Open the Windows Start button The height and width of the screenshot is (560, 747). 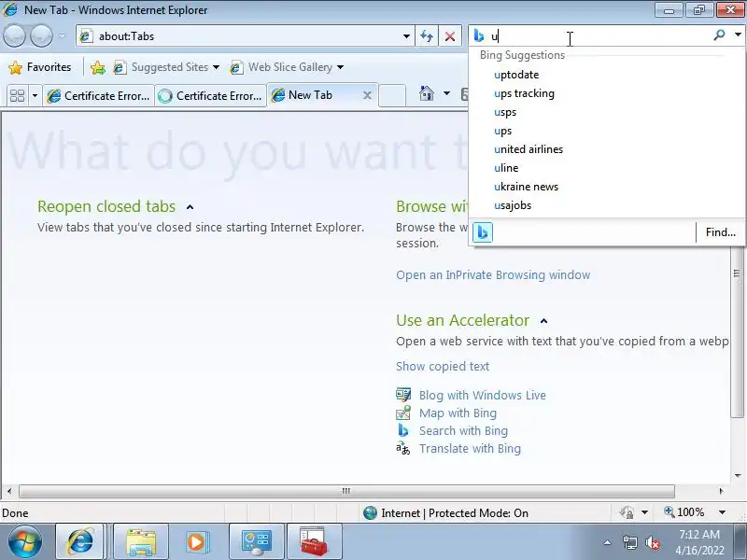(x=25, y=542)
